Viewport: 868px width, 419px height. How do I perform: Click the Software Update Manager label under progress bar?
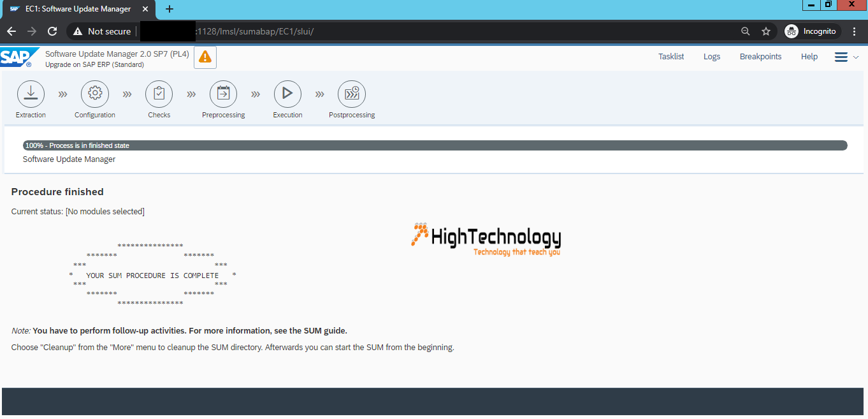pyautogui.click(x=69, y=159)
